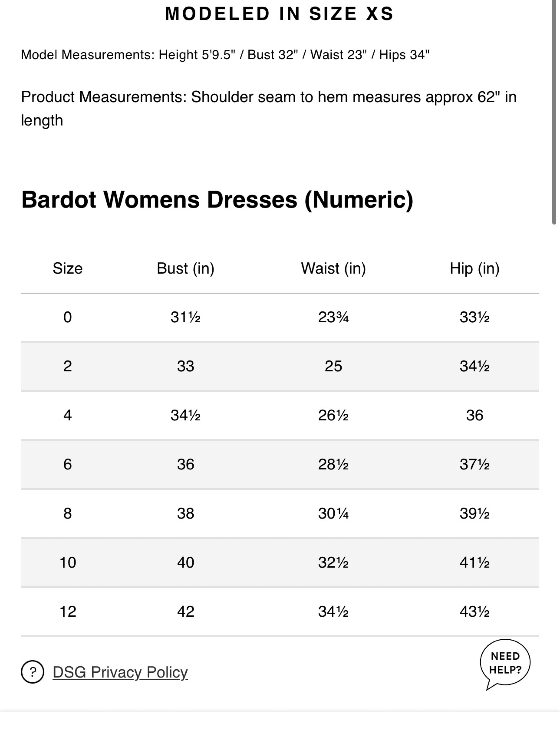560x747 pixels.
Task: Click bust value 31½ for size 0
Action: (186, 317)
